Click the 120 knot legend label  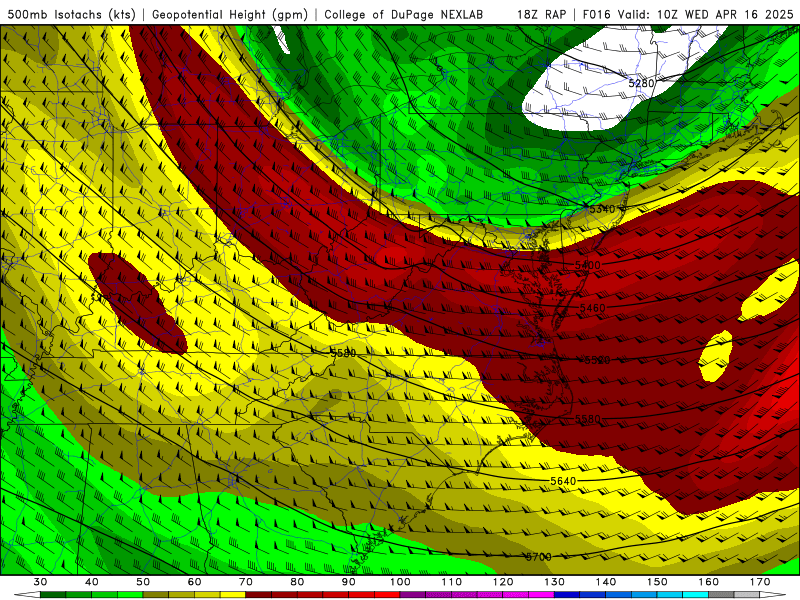[x=504, y=582]
